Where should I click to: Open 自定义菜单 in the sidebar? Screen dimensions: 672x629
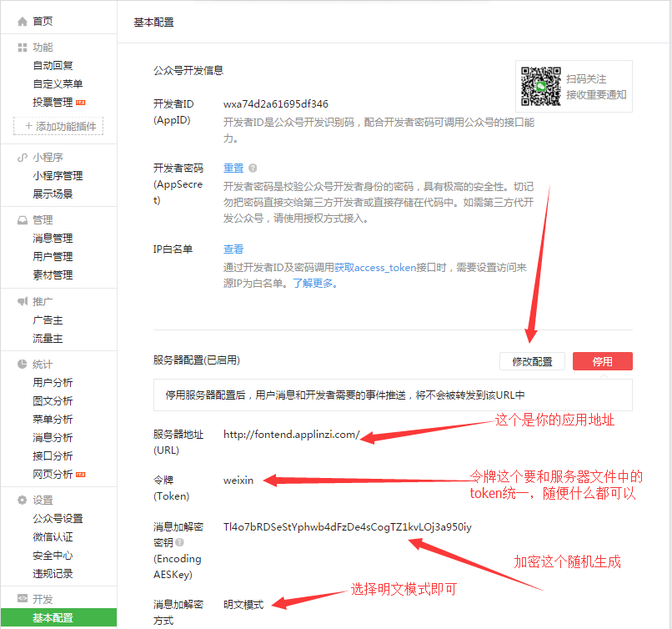point(58,84)
